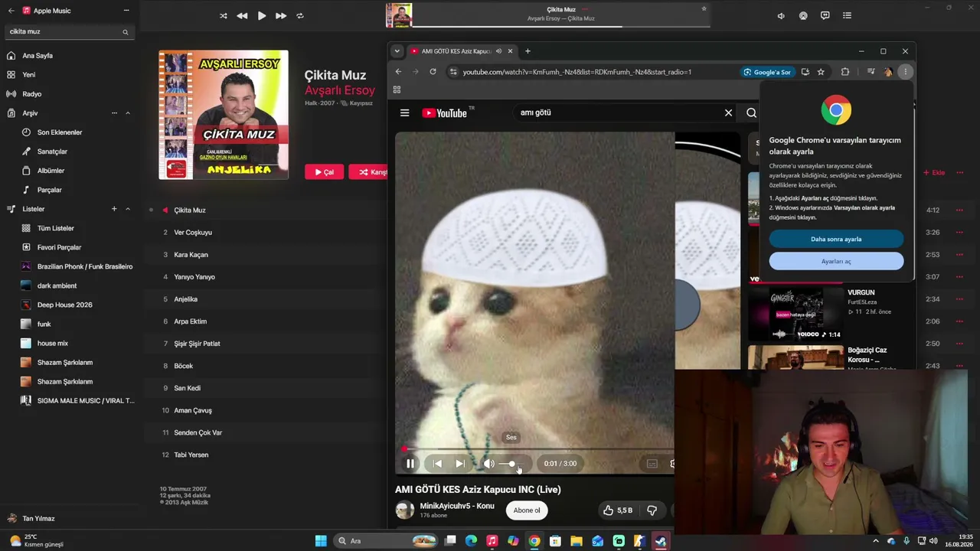Click Daha sonra ayarla button

[836, 240]
